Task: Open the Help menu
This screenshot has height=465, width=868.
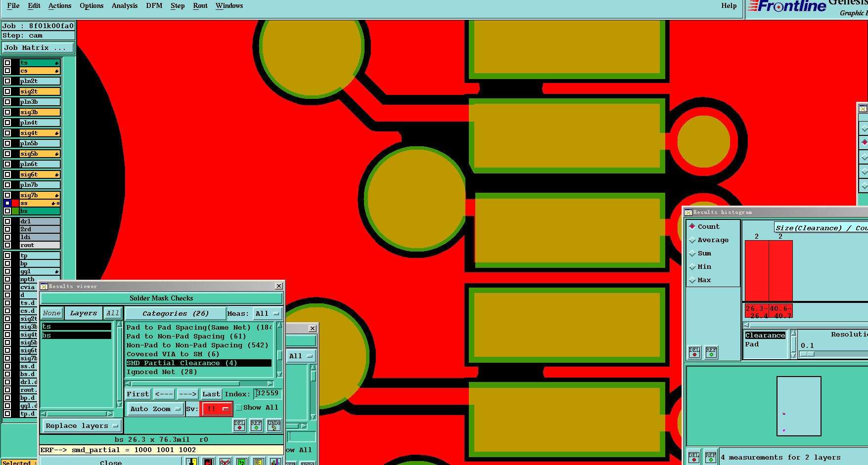Action: click(x=729, y=6)
